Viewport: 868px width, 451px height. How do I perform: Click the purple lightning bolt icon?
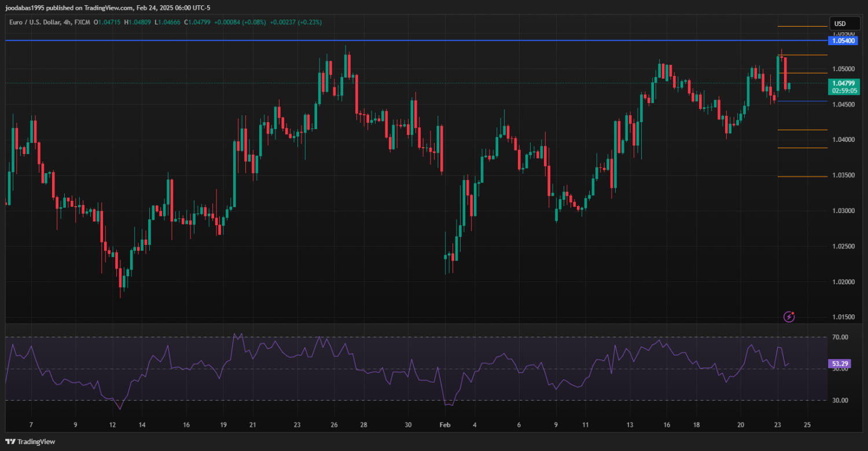(789, 317)
